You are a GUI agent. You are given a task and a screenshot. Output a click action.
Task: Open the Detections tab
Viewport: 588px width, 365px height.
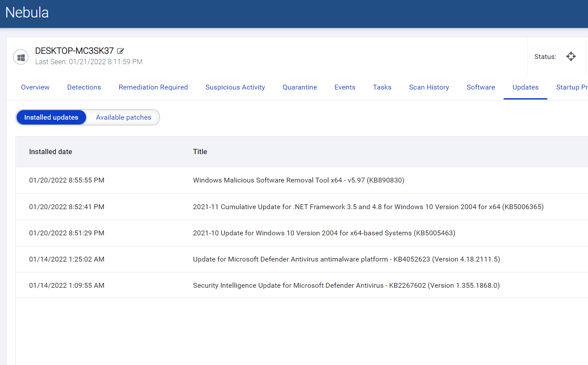[84, 87]
